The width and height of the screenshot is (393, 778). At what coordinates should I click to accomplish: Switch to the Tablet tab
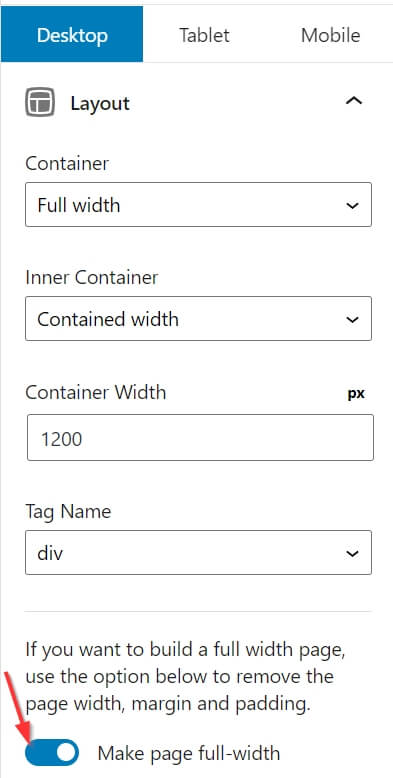point(204,35)
